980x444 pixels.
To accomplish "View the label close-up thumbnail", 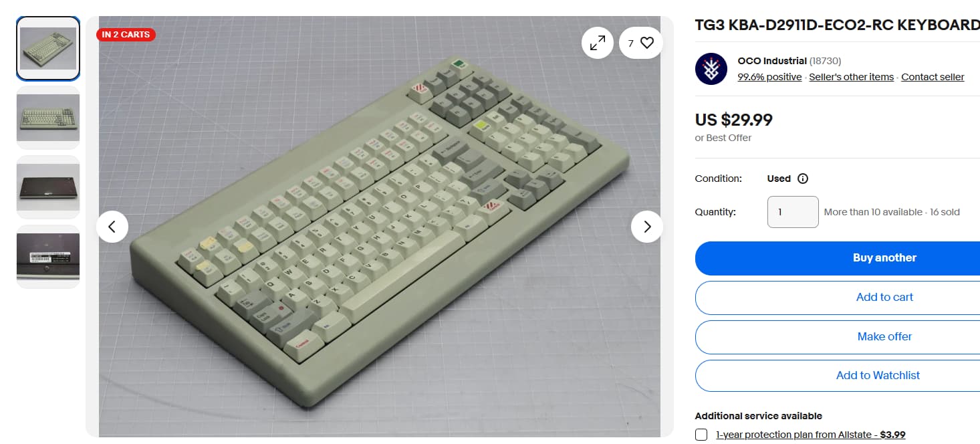I will click(x=48, y=257).
